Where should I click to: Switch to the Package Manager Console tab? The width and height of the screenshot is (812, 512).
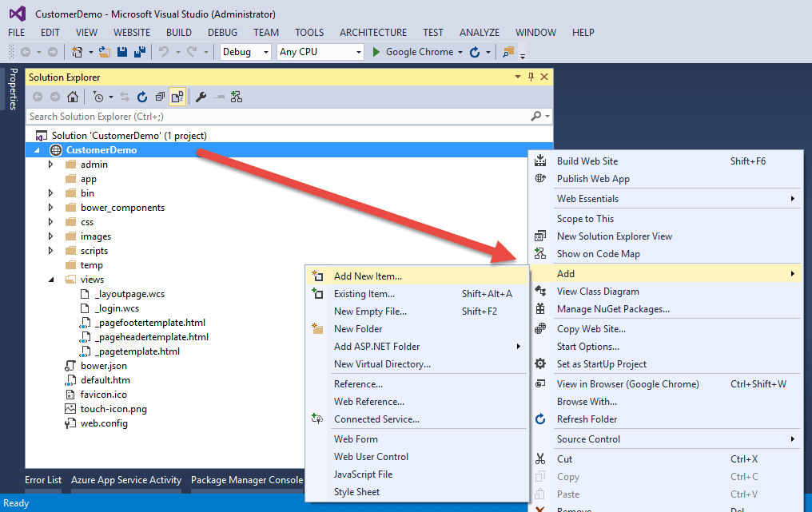[247, 480]
